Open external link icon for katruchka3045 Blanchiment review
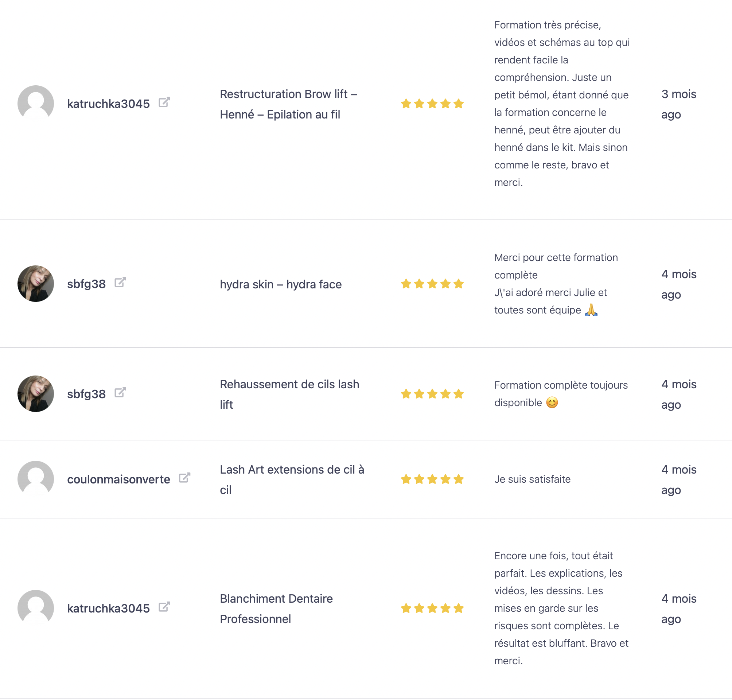The image size is (732, 700). click(x=164, y=607)
